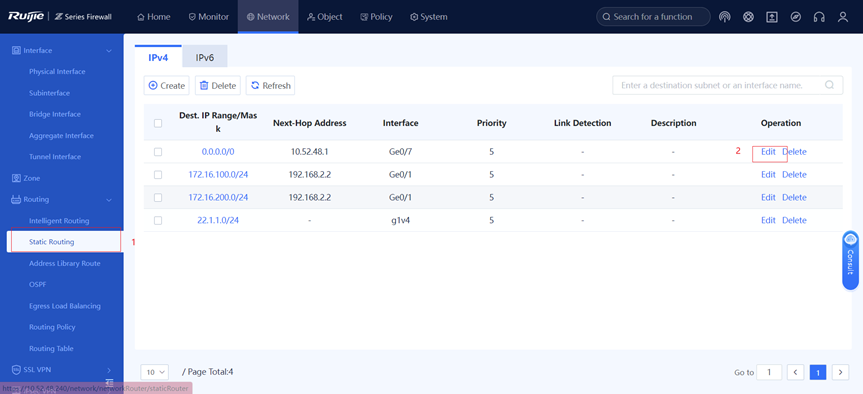The image size is (863, 394).
Task: Open the lifebuoy help icon in header
Action: pyautogui.click(x=748, y=17)
